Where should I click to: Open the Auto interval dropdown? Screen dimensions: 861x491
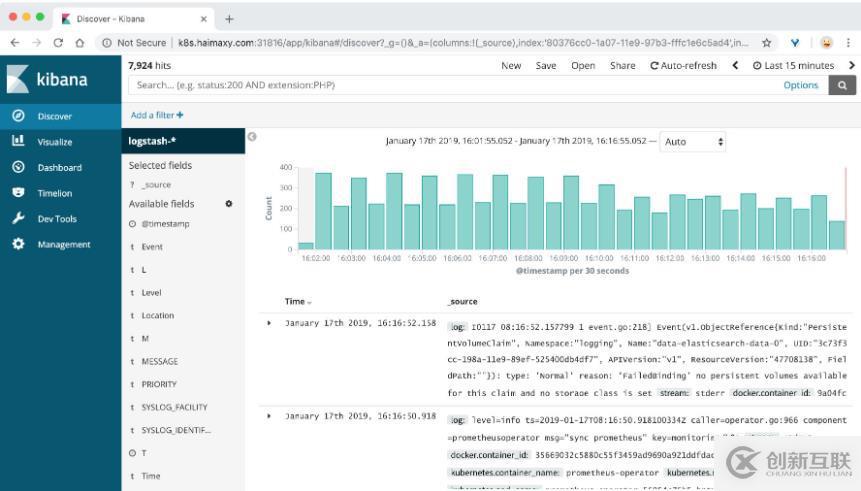tap(694, 142)
